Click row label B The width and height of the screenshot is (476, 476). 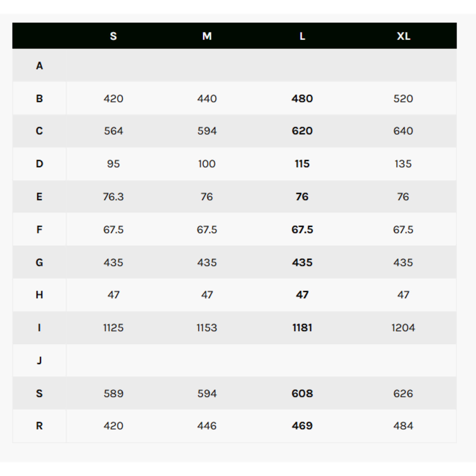pos(40,99)
